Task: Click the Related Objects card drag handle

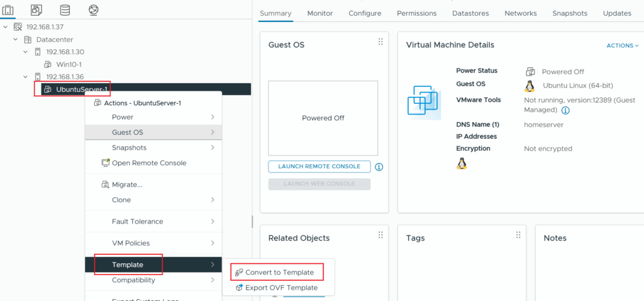Action: click(380, 235)
